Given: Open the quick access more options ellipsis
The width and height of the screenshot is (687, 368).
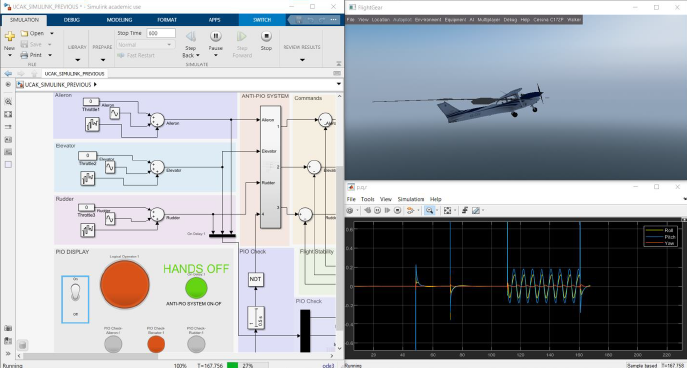Looking at the screenshot, I should pos(334,20).
